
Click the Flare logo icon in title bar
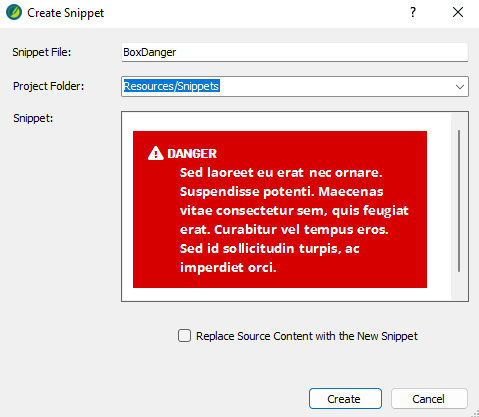(x=14, y=13)
